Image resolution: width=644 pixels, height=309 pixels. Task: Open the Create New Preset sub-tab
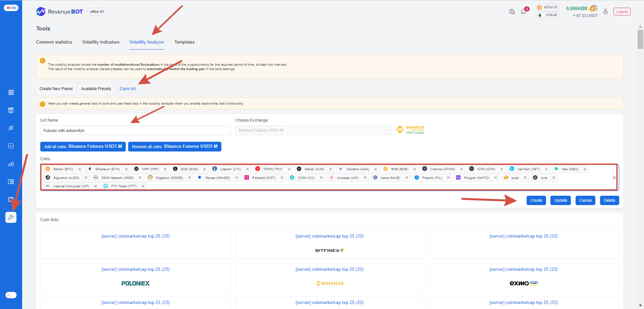click(56, 89)
